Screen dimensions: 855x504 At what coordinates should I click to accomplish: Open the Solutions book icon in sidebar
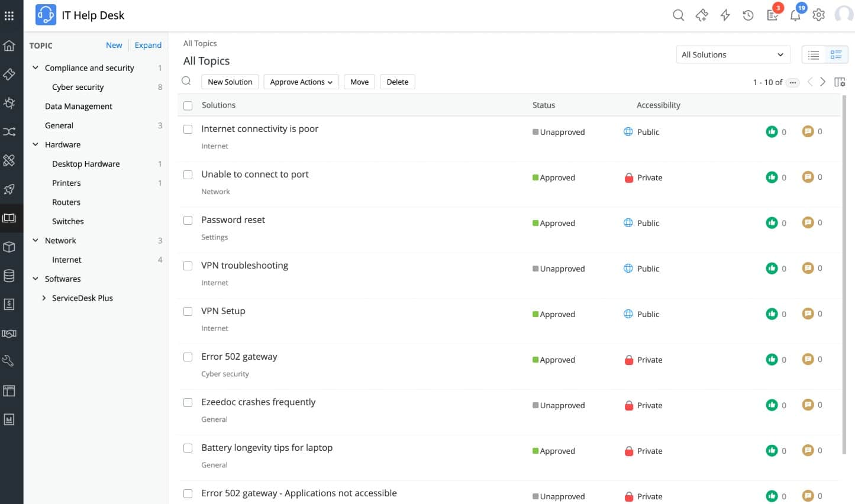click(11, 218)
